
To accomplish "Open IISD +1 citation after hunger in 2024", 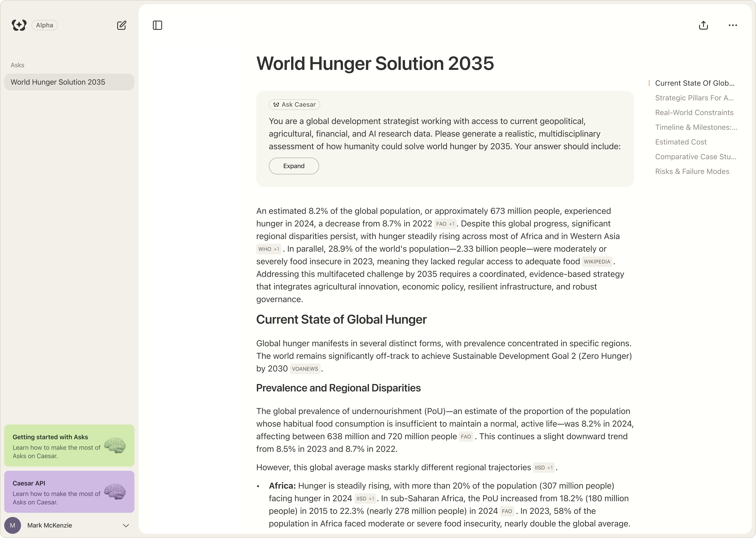I will click(x=365, y=499).
